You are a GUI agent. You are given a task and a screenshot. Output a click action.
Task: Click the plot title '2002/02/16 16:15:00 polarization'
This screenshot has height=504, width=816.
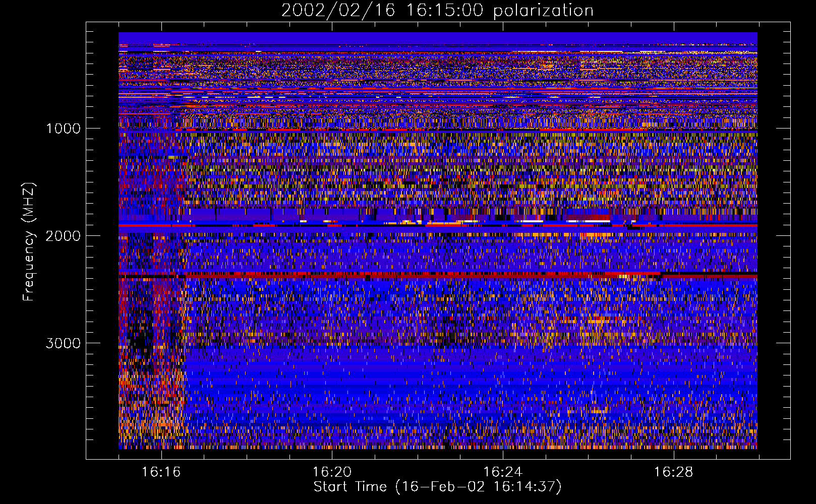[x=437, y=11]
